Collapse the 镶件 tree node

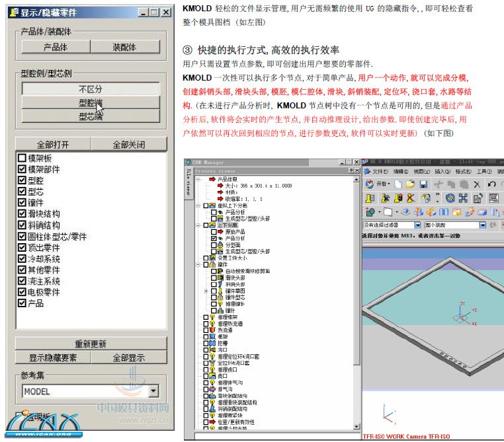pos(198,264)
